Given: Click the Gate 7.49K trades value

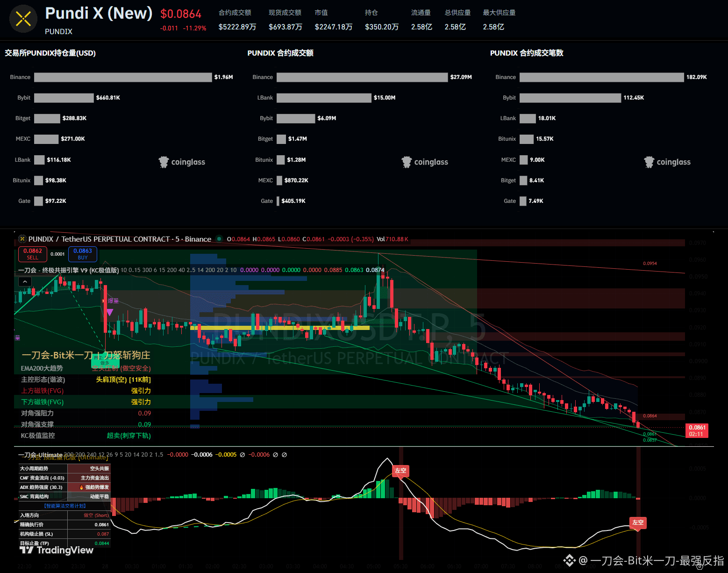Looking at the screenshot, I should (536, 201).
